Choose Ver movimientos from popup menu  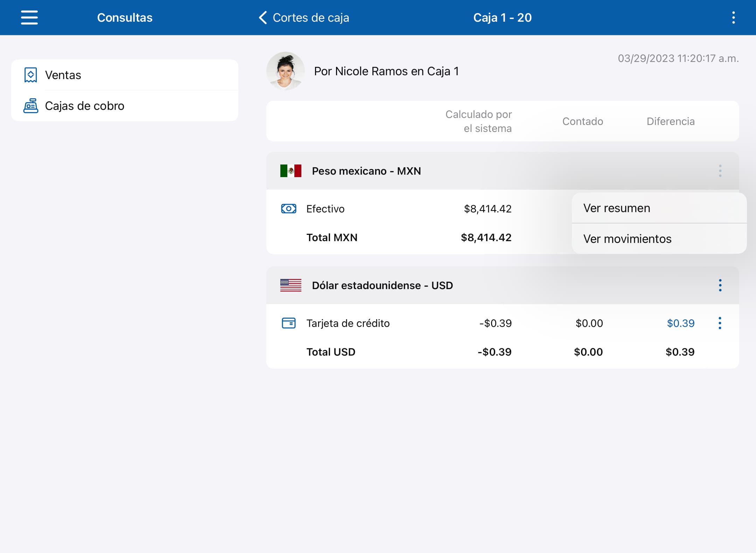[659, 239]
